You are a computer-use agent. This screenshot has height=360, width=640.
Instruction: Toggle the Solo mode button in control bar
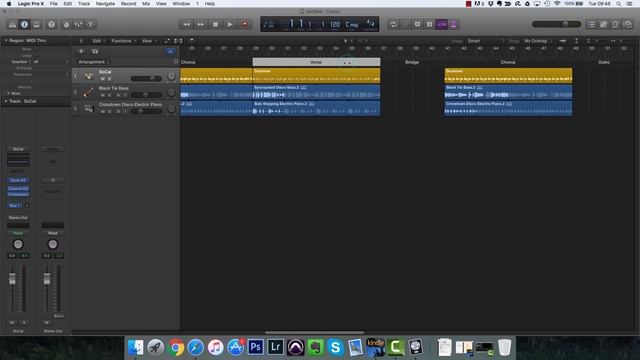point(429,24)
